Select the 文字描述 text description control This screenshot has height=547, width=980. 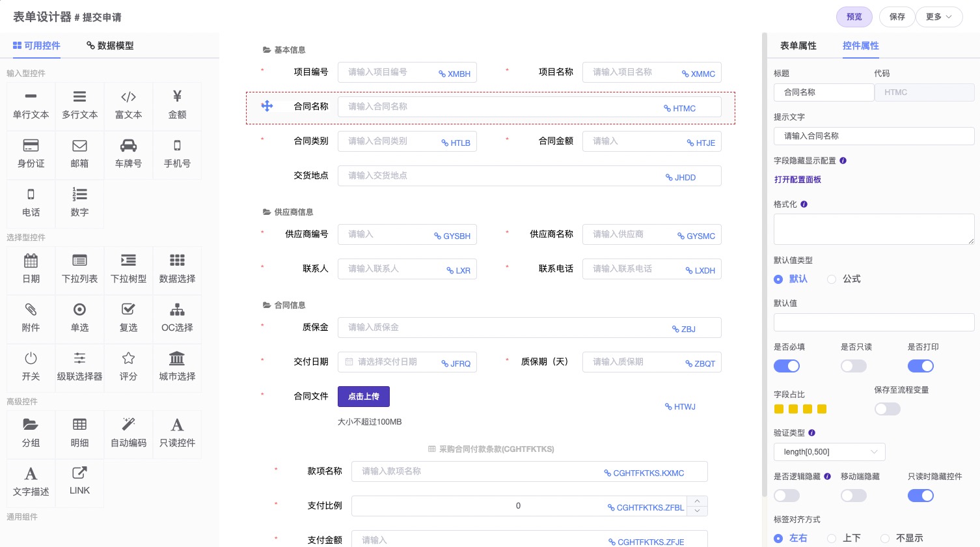tap(31, 483)
